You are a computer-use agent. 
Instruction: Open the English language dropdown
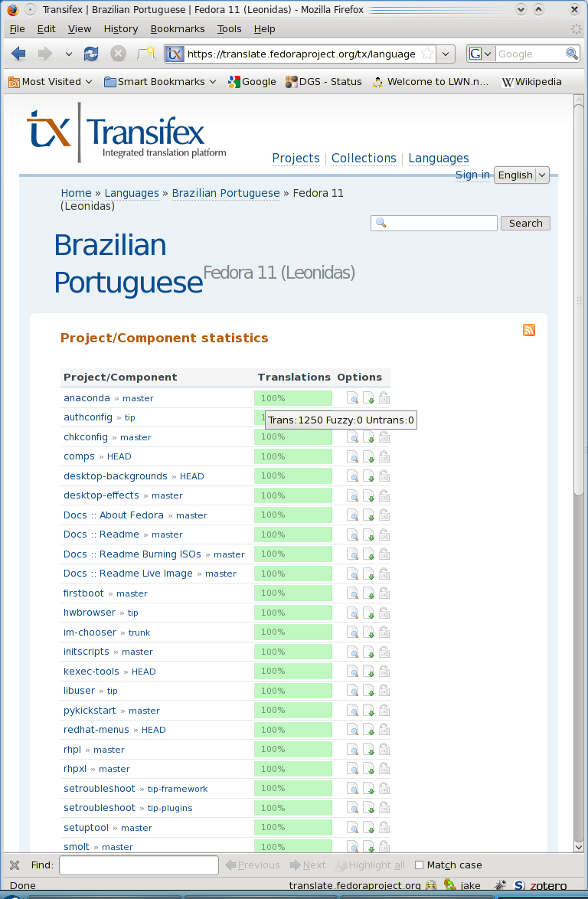(521, 175)
